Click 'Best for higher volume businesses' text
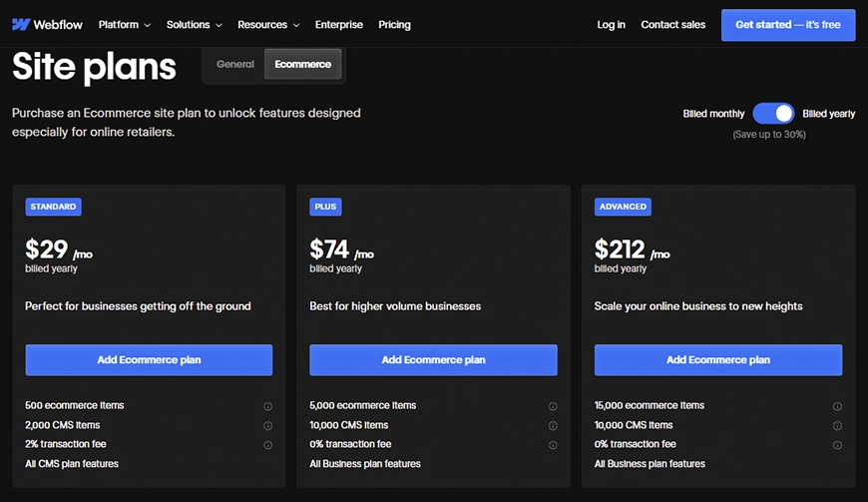The image size is (868, 502). [395, 306]
